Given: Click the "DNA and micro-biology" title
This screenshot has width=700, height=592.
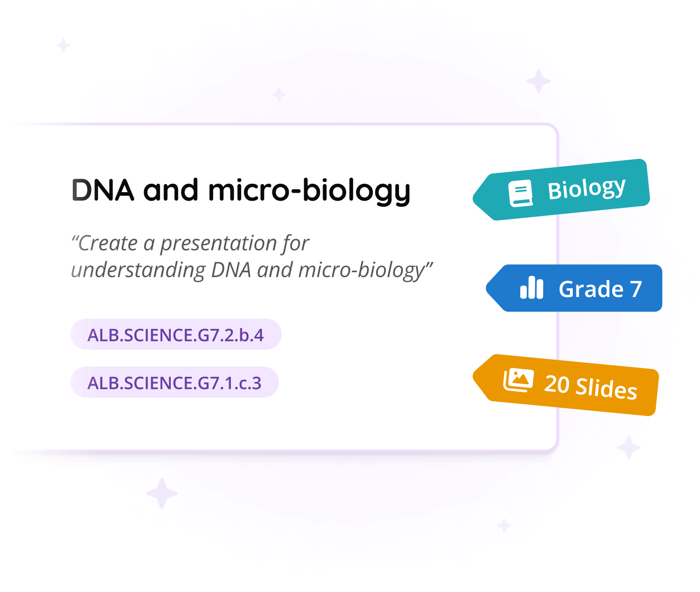Looking at the screenshot, I should coord(241,190).
